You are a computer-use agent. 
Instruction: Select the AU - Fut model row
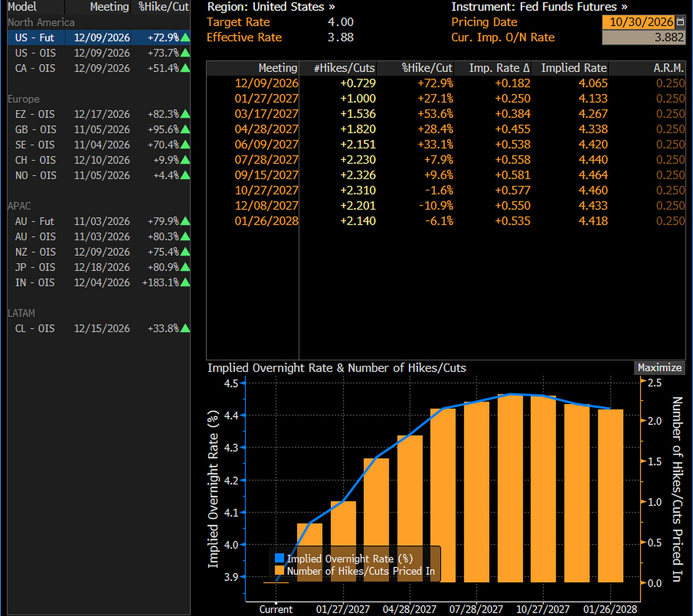click(99, 221)
